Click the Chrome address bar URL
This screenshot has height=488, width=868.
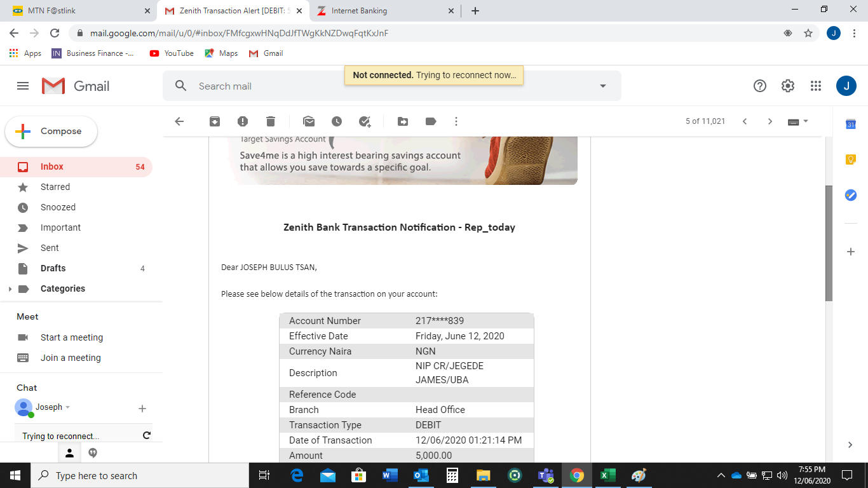pyautogui.click(x=239, y=33)
